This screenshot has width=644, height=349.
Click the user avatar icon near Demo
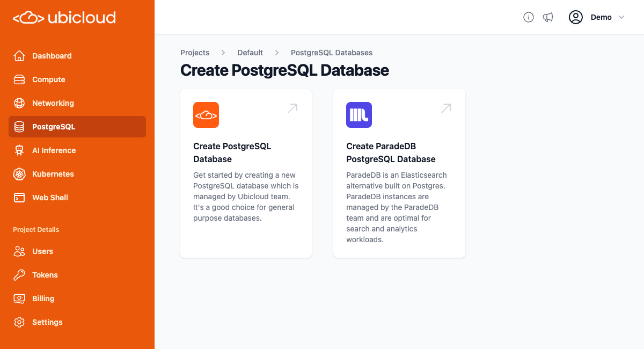[x=575, y=17]
